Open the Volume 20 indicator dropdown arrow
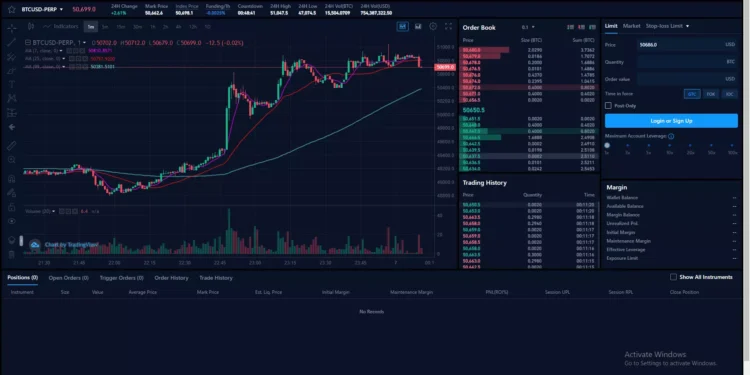 [x=54, y=211]
